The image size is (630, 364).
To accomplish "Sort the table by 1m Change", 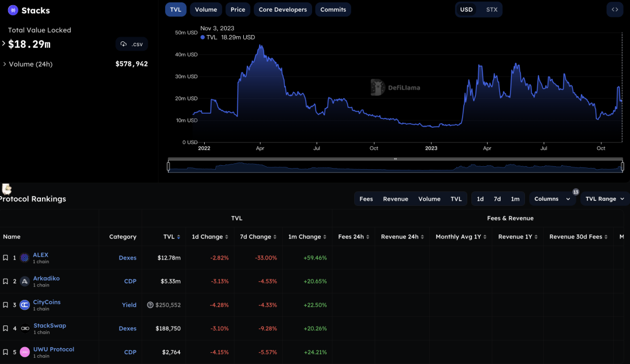I will [306, 237].
